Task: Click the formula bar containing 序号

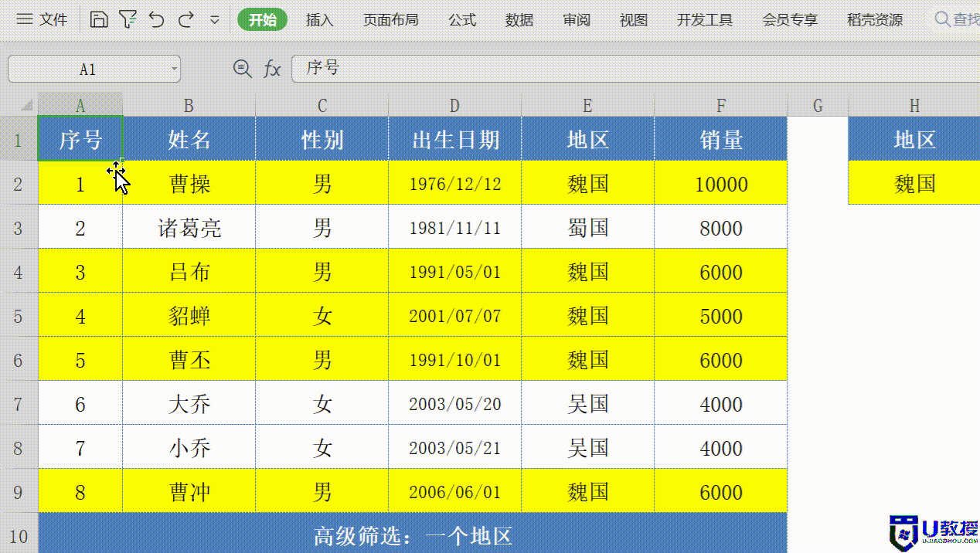Action: pos(635,68)
